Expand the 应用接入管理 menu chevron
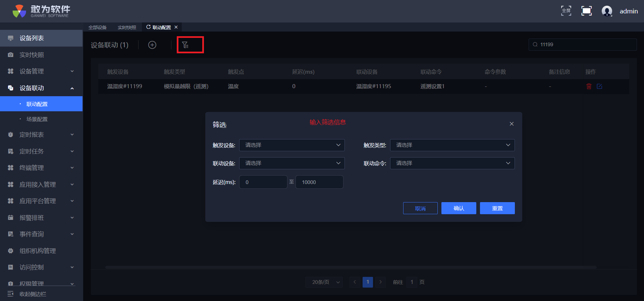Image resolution: width=644 pixels, height=301 pixels. pos(72,184)
